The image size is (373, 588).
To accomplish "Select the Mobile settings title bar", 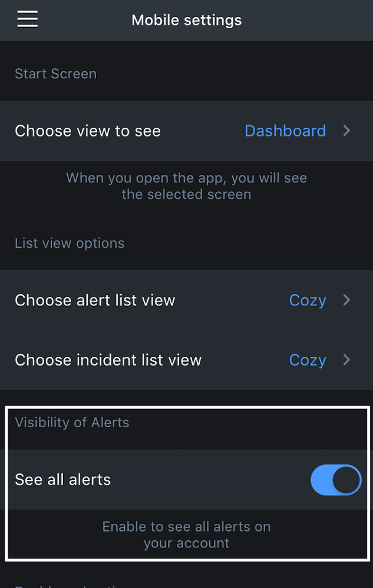I will point(186,19).
